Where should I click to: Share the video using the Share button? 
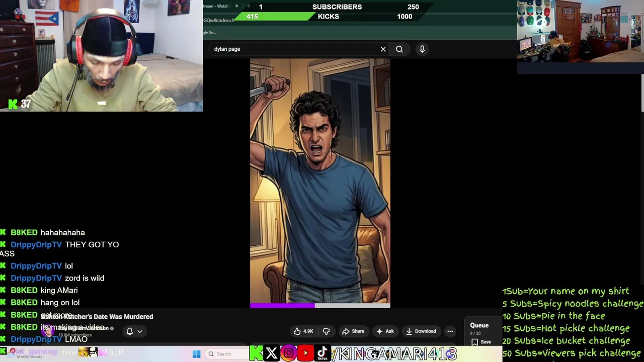click(353, 331)
